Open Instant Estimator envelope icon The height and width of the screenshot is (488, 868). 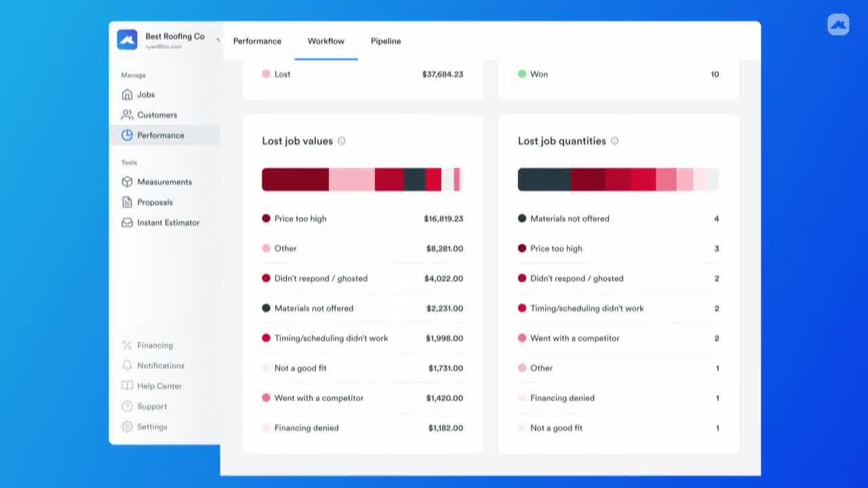click(x=127, y=223)
